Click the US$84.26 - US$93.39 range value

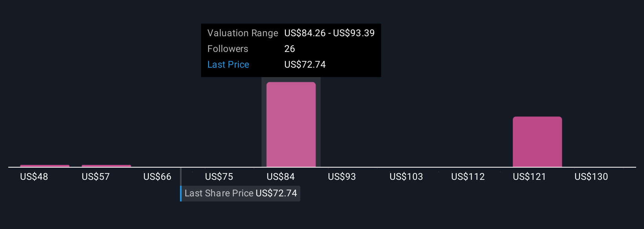(x=329, y=33)
